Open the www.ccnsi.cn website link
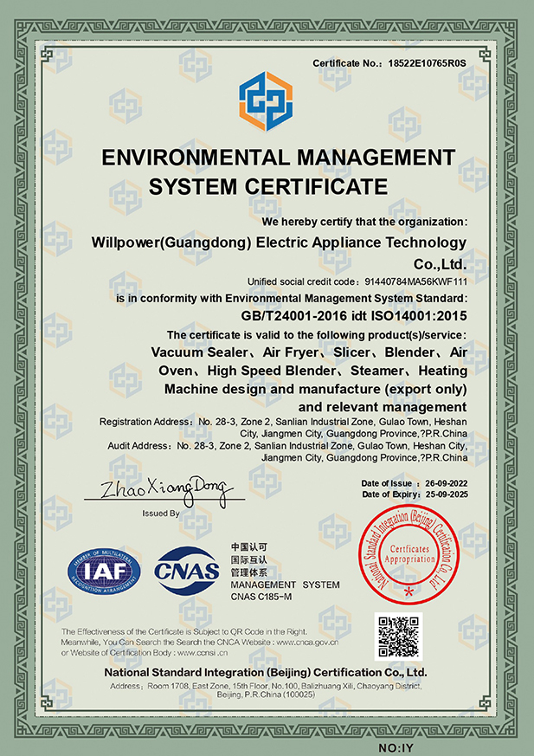Screen dimensions: 534x756 [x=202, y=652]
